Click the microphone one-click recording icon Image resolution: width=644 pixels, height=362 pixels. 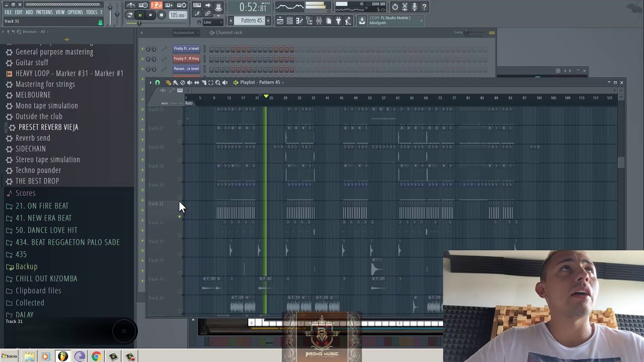tap(414, 7)
